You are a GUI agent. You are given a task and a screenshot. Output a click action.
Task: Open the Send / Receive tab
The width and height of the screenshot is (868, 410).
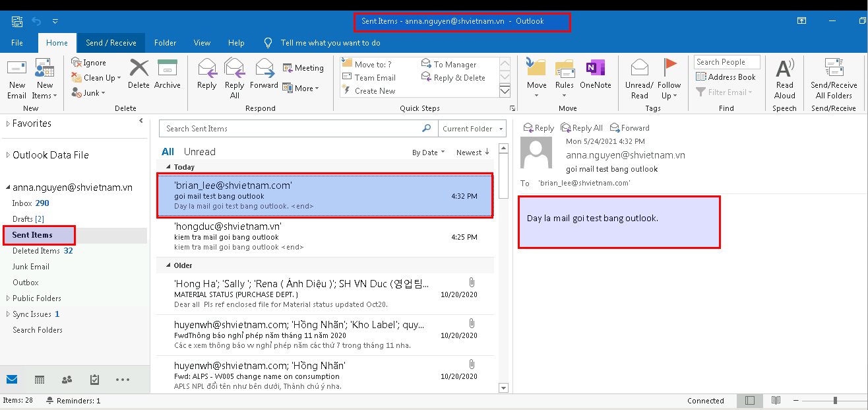click(x=111, y=43)
